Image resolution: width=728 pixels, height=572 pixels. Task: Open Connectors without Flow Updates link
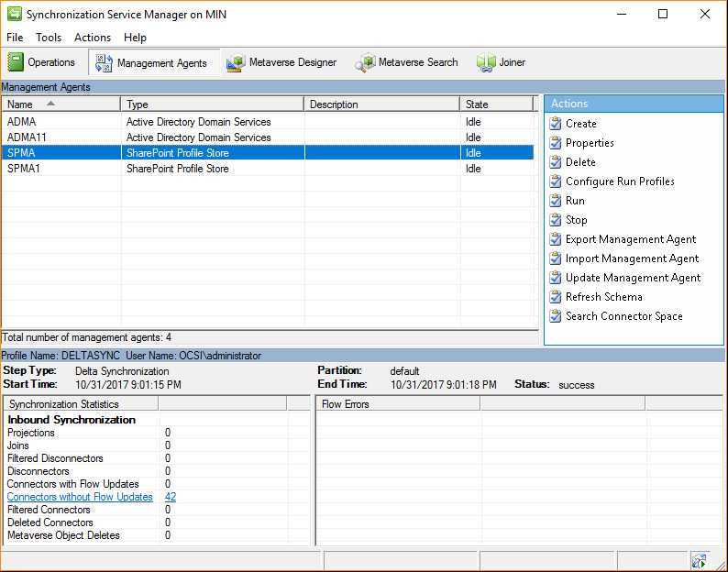click(80, 497)
